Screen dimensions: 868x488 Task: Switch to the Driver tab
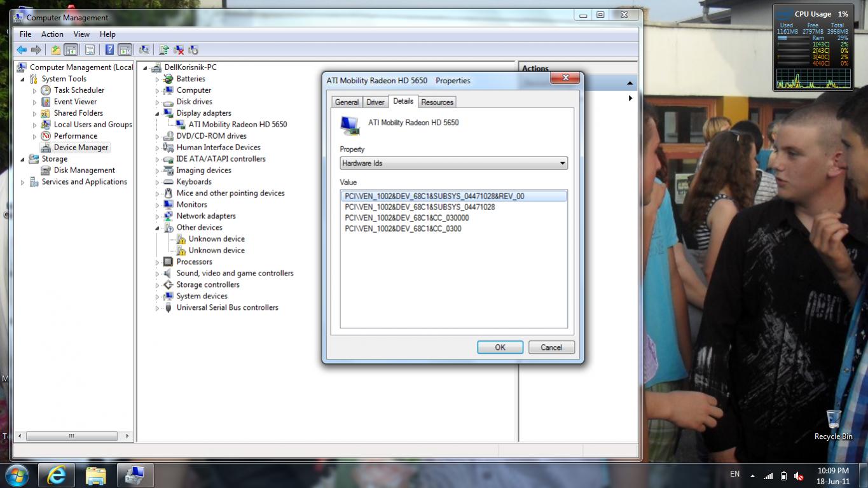375,102
